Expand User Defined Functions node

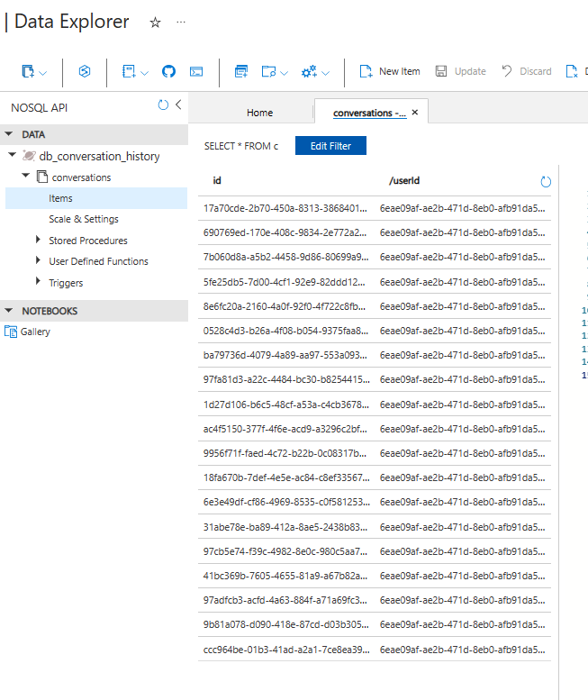(38, 260)
